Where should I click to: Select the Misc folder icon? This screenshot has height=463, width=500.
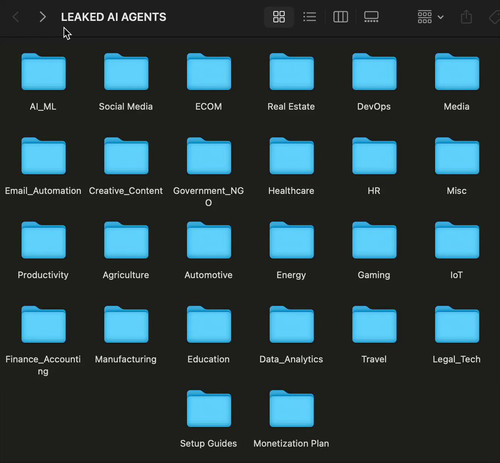457,156
